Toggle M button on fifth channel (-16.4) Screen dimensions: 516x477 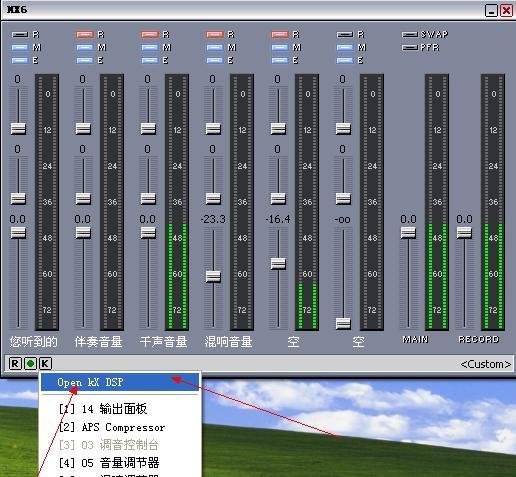[280, 47]
